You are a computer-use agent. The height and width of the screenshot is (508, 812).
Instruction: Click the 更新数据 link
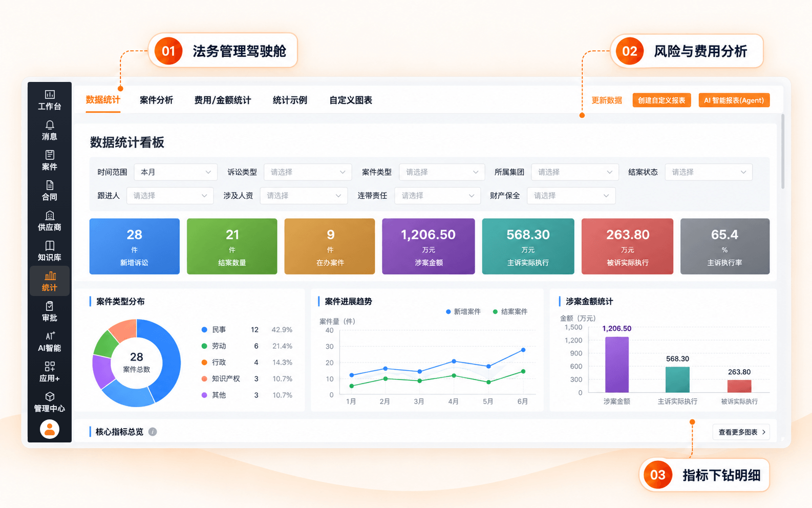coord(607,100)
